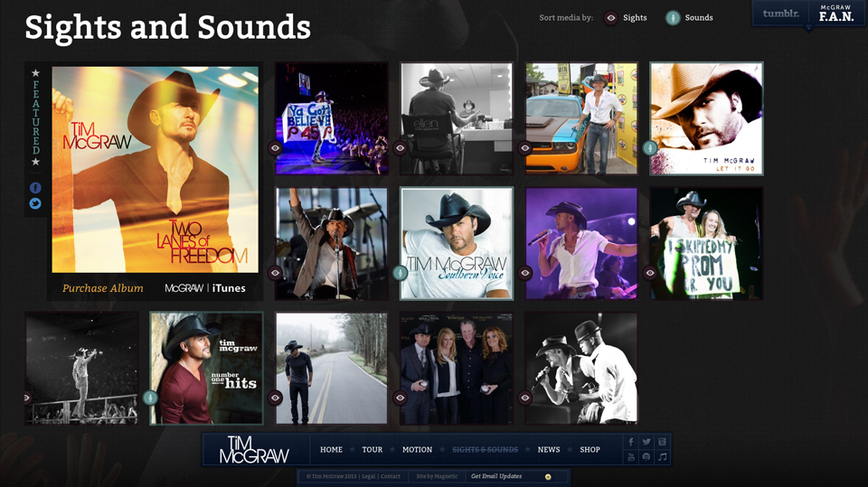Open Let It Go album thumbnail

706,118
